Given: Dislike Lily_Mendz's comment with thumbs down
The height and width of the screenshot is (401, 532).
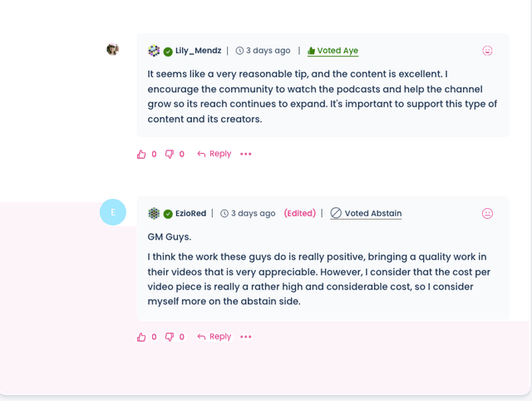Looking at the screenshot, I should [170, 154].
